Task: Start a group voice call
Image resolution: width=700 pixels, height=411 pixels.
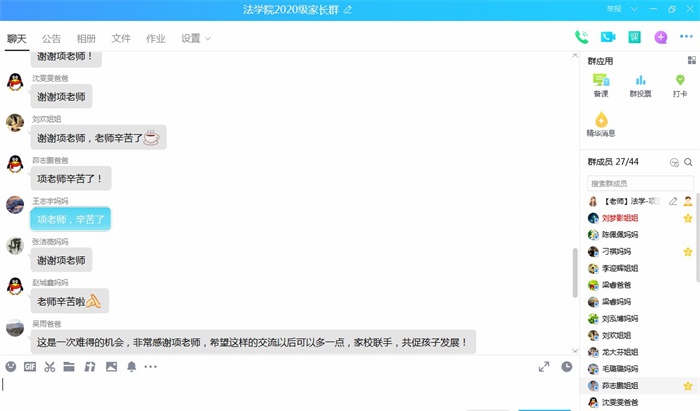Action: point(581,37)
